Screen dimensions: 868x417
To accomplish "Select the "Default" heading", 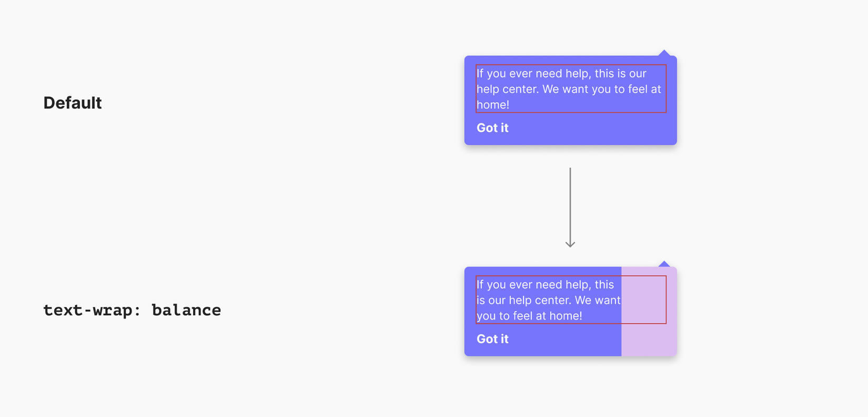I will pos(73,103).
